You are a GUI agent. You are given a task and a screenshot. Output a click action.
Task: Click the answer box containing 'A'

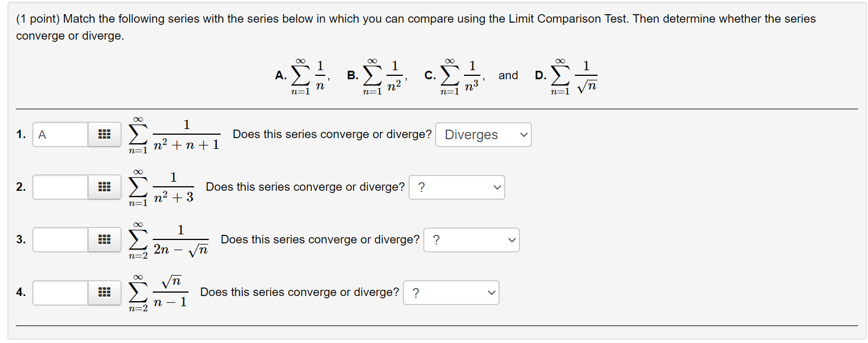[x=59, y=134]
